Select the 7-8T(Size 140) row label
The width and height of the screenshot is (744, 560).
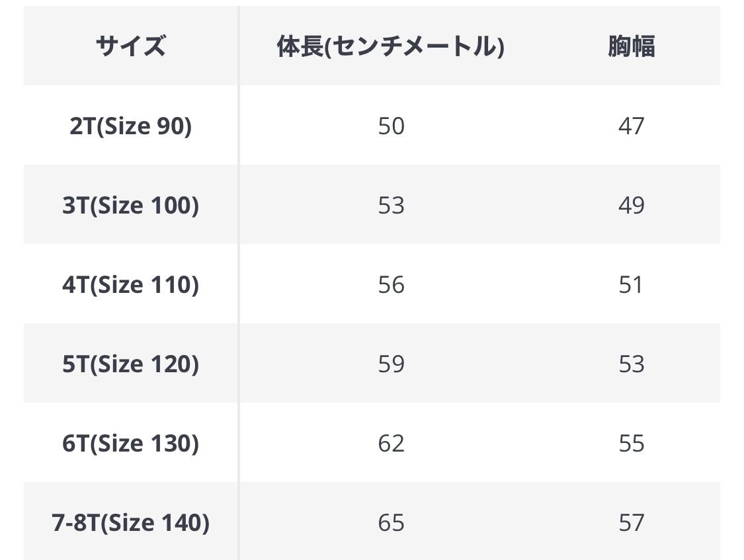(130, 522)
